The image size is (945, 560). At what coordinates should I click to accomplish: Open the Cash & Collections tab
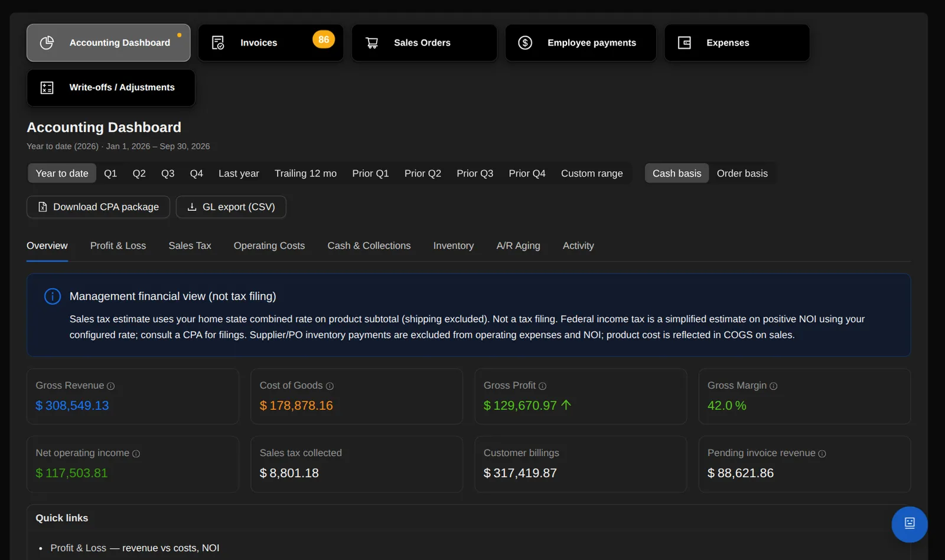click(369, 246)
